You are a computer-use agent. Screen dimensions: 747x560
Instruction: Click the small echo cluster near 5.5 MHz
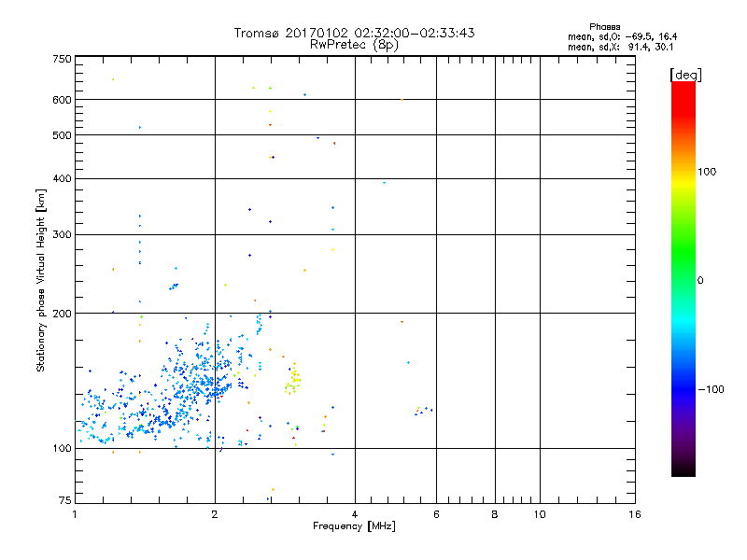424,411
